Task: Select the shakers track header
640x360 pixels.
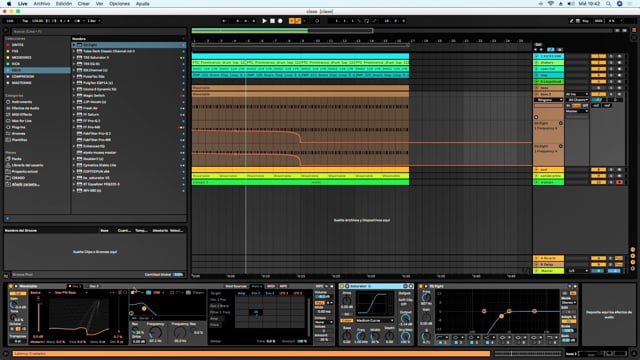Action: 549,62
